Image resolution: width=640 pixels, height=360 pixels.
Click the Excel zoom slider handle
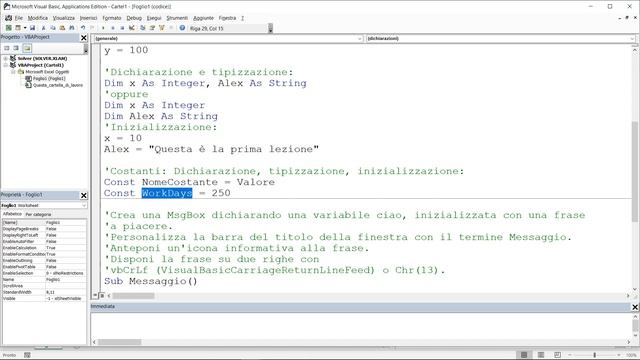point(595,355)
